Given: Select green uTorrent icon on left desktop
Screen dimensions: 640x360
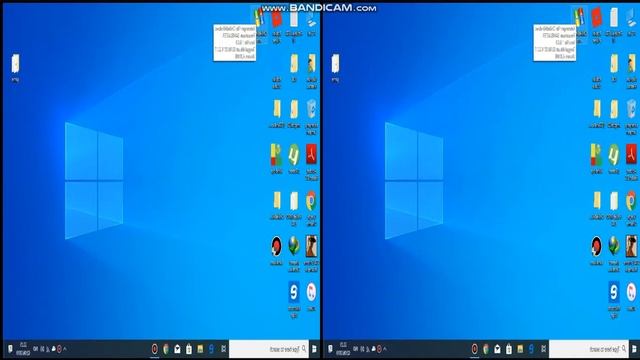Looking at the screenshot, I should point(294,155).
